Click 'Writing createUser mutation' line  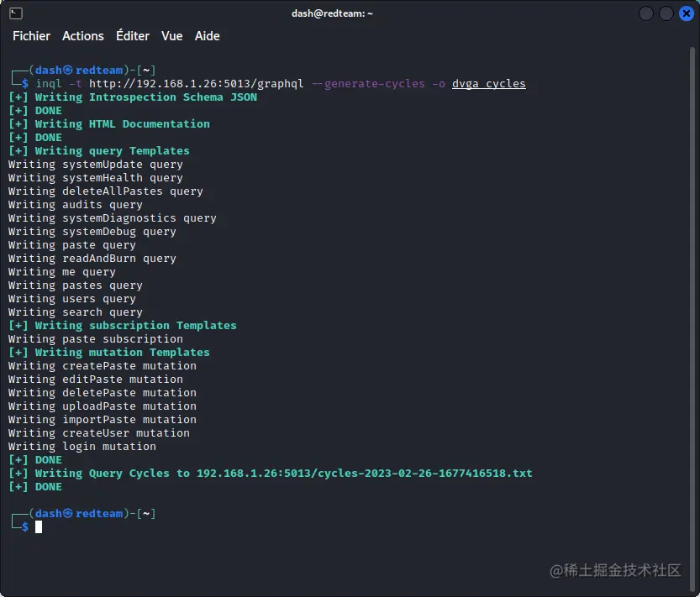(x=99, y=432)
